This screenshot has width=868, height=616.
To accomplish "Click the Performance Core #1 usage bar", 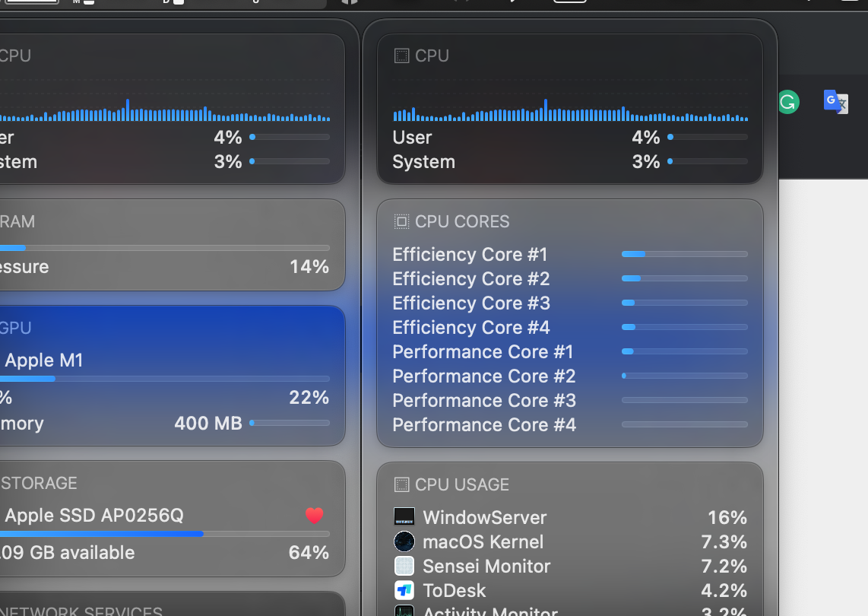I will (x=684, y=351).
